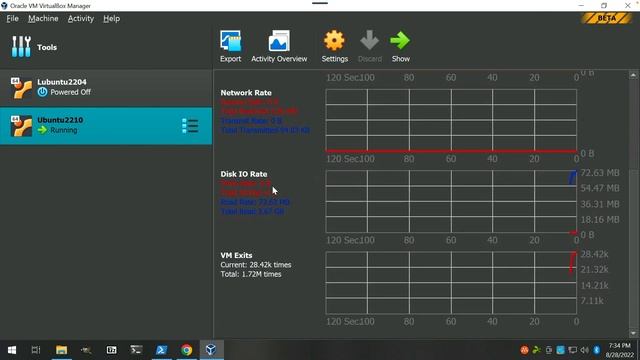Open the Activity menu
The width and height of the screenshot is (640, 360).
[80, 18]
